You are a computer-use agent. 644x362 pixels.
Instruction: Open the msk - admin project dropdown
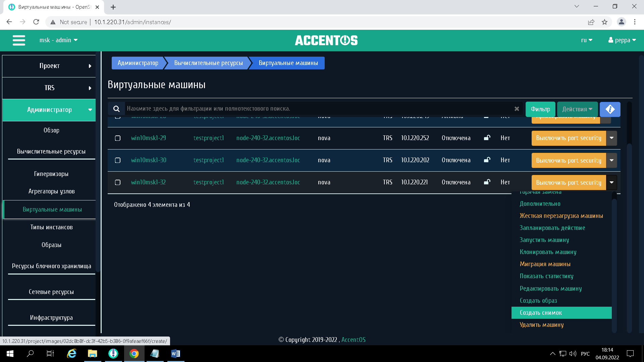(x=58, y=40)
